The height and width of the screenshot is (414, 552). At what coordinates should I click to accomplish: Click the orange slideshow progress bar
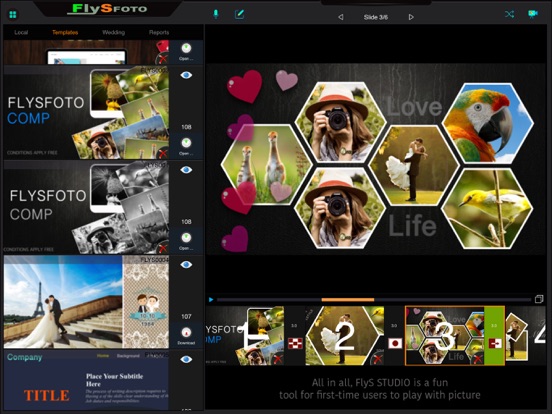[x=347, y=300]
